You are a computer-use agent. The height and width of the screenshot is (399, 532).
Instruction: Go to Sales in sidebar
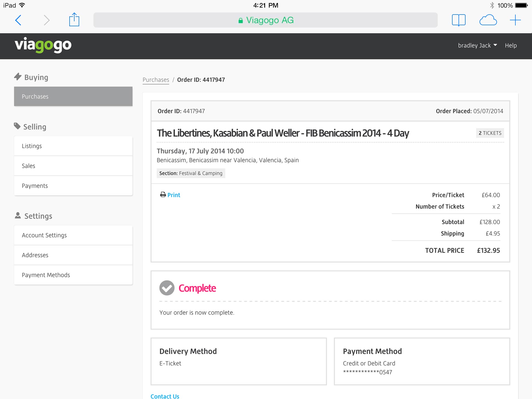pyautogui.click(x=73, y=166)
